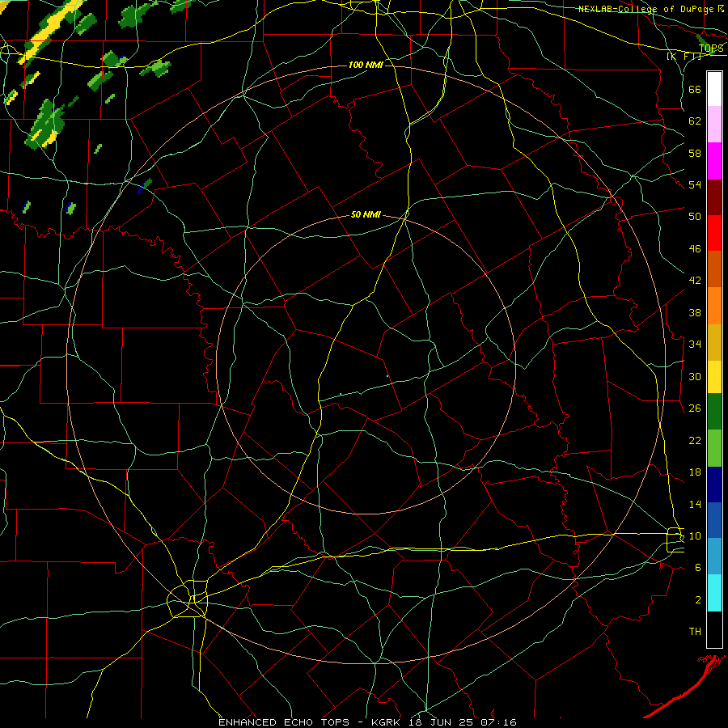Click the red coastline outline at bottom right
Screen dimensions: 728x728
coord(685,687)
